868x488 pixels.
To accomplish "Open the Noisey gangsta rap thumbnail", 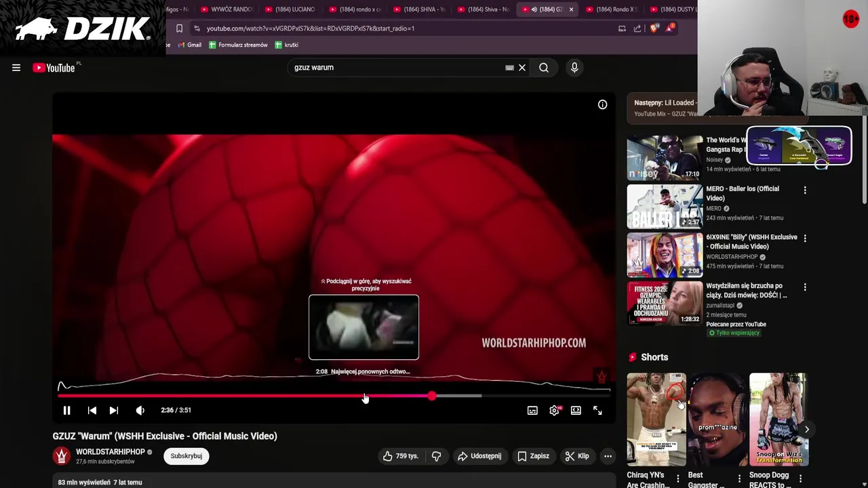I will tap(665, 158).
